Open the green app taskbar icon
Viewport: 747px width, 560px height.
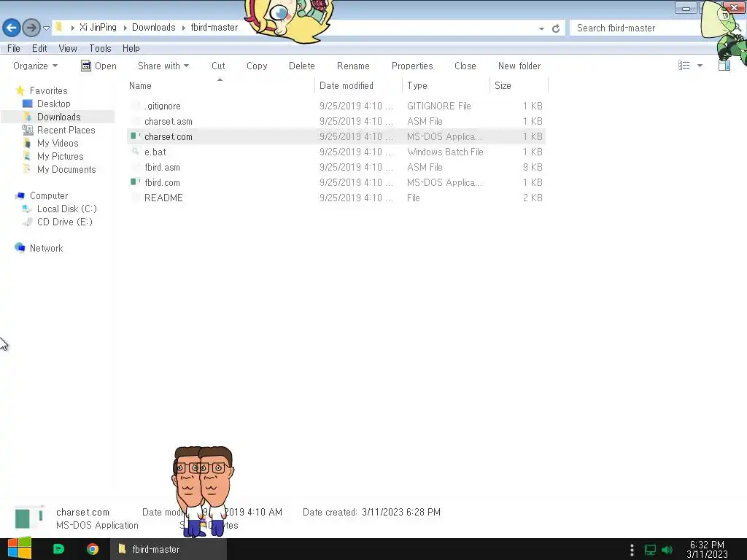pyautogui.click(x=58, y=549)
